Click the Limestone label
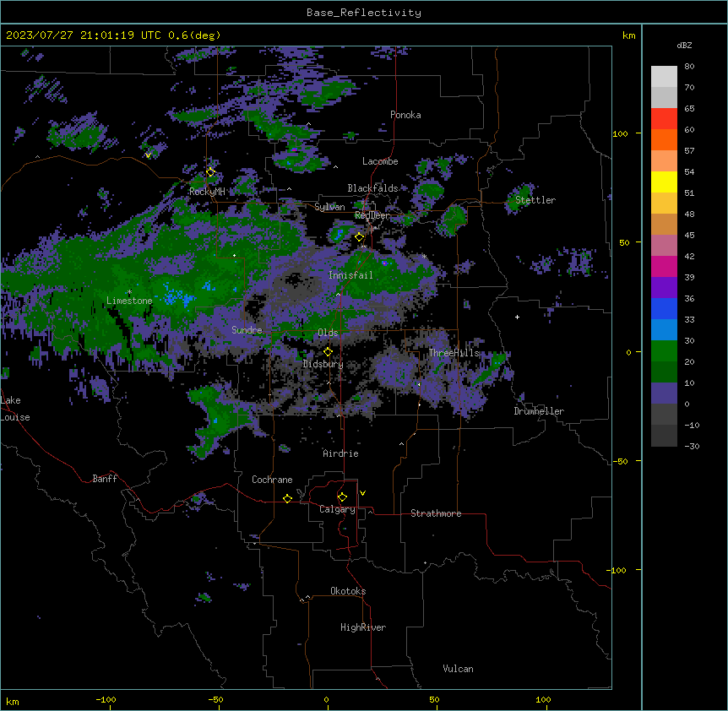This screenshot has width=728, height=711. coord(129,301)
